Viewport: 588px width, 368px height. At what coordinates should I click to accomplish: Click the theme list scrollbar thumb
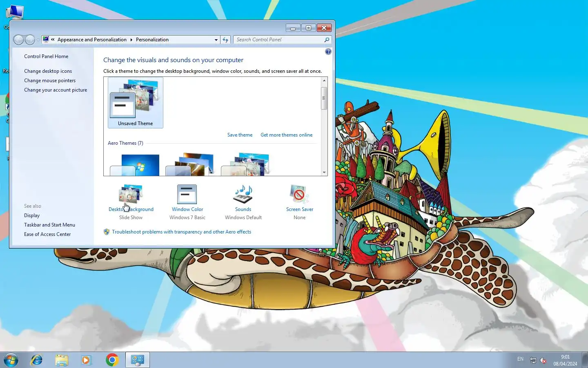tap(324, 98)
